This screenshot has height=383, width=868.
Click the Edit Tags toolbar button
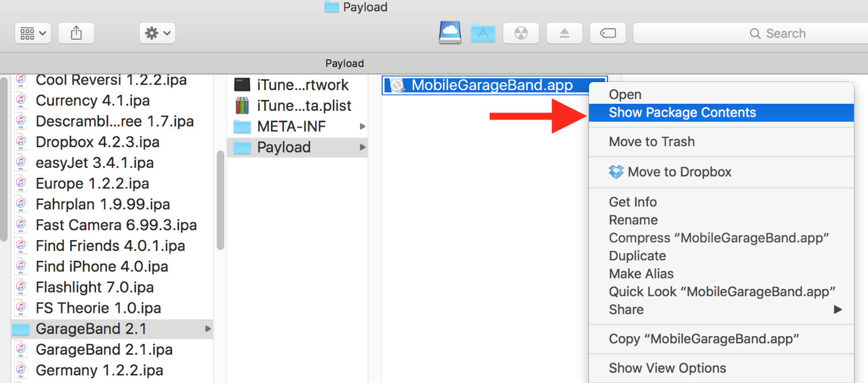click(x=608, y=33)
